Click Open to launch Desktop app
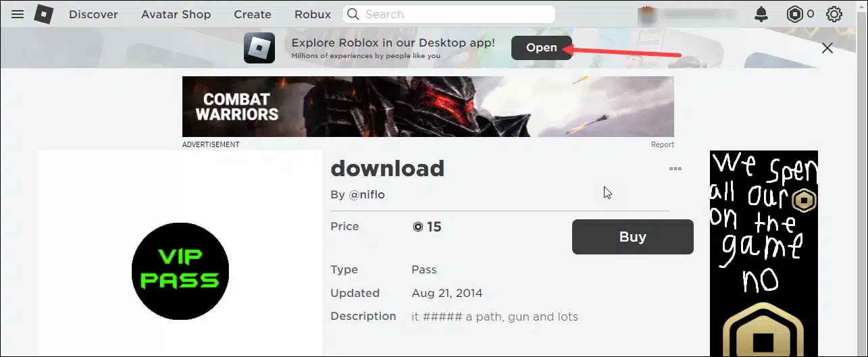This screenshot has height=357, width=868. (542, 47)
